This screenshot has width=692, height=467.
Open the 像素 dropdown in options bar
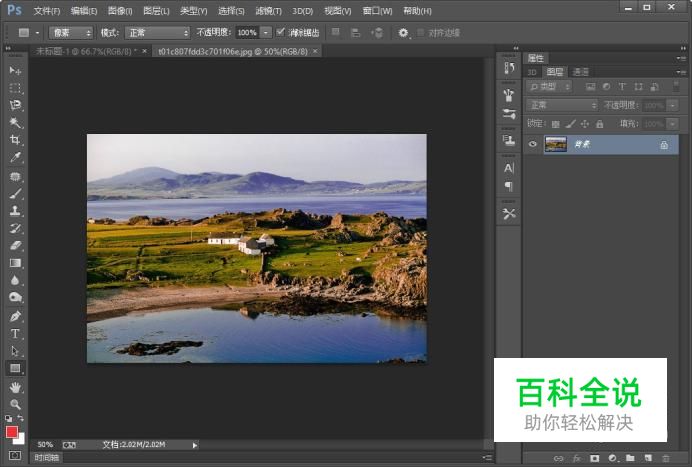70,32
